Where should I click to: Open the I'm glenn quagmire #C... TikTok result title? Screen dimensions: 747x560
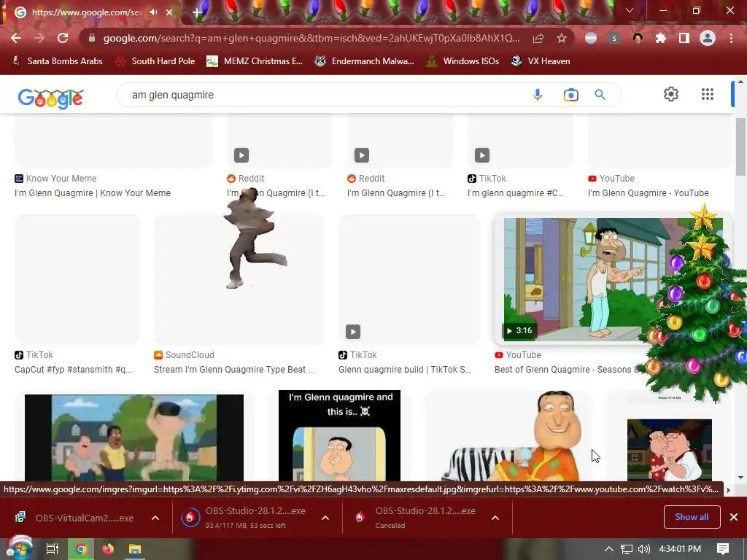click(515, 192)
